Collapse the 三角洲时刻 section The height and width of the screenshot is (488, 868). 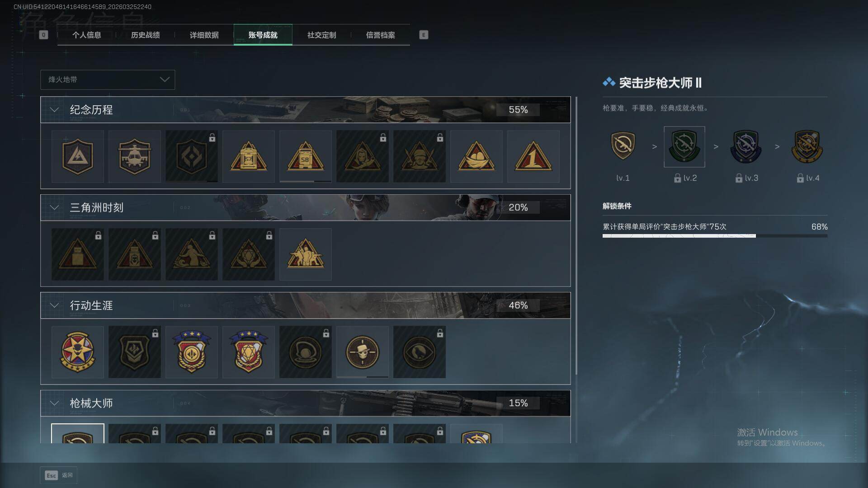point(54,207)
